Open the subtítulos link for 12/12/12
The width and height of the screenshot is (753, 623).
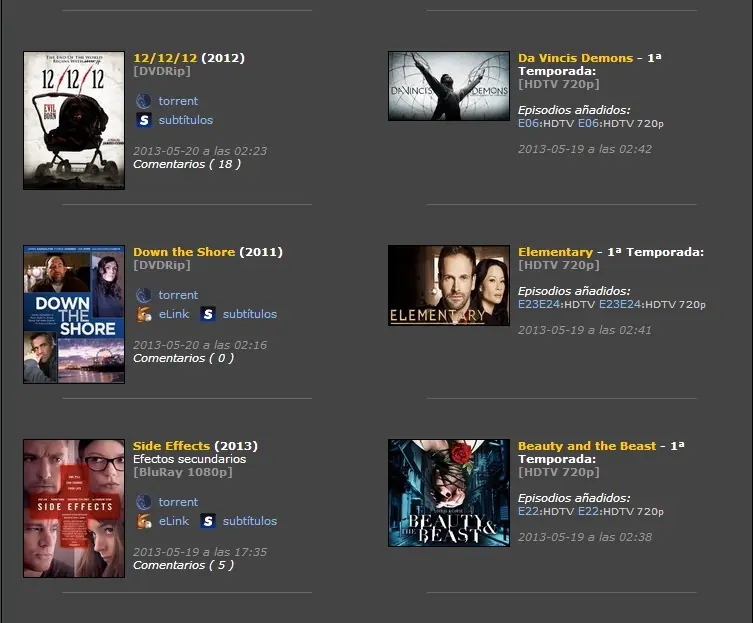pos(186,120)
